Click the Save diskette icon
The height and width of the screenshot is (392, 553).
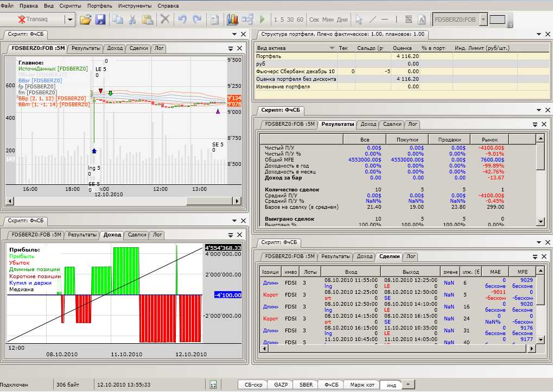point(100,20)
